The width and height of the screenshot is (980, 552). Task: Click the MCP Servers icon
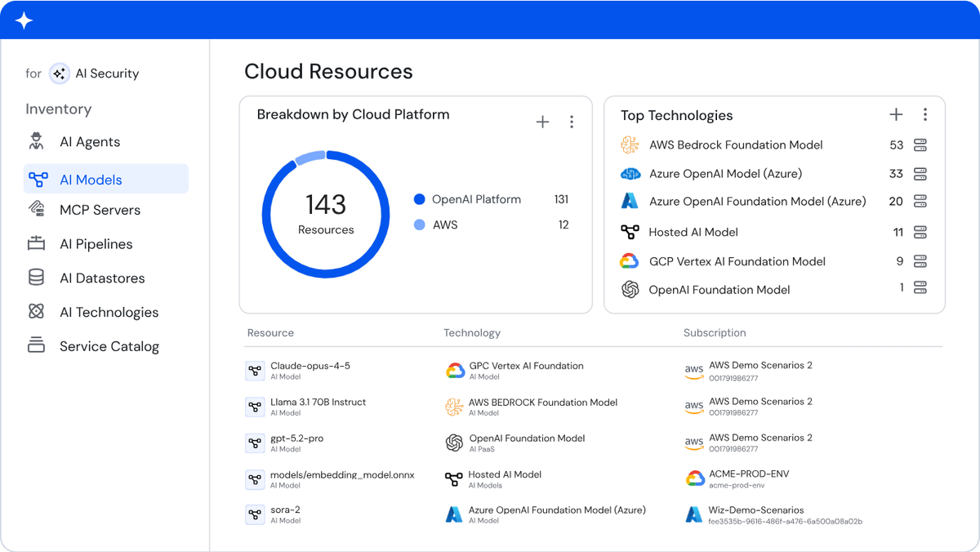coord(37,209)
